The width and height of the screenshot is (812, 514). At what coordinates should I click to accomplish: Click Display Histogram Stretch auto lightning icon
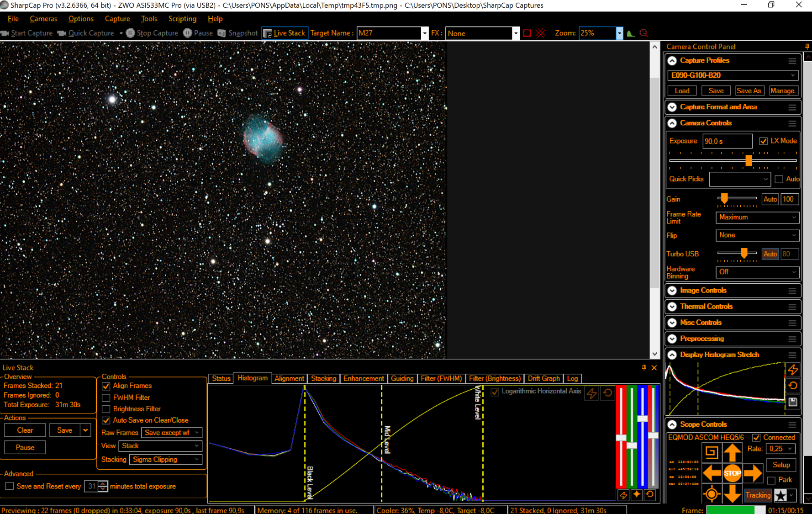pyautogui.click(x=793, y=370)
